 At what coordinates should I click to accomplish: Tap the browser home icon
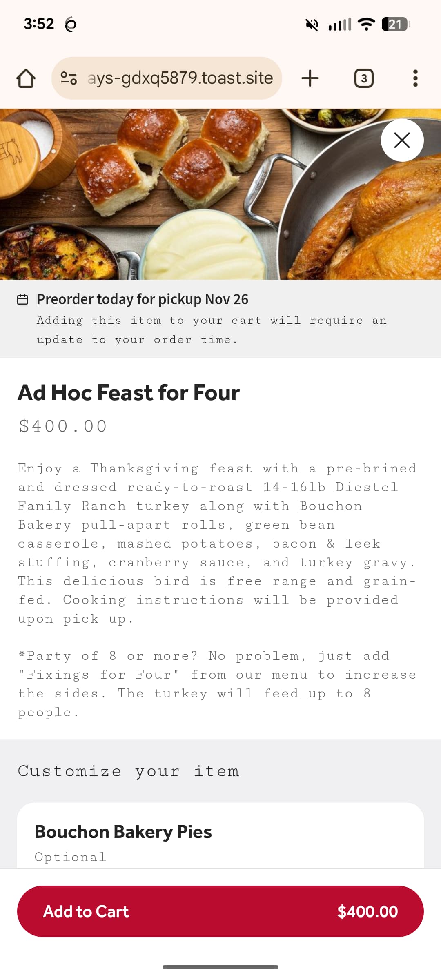[26, 78]
